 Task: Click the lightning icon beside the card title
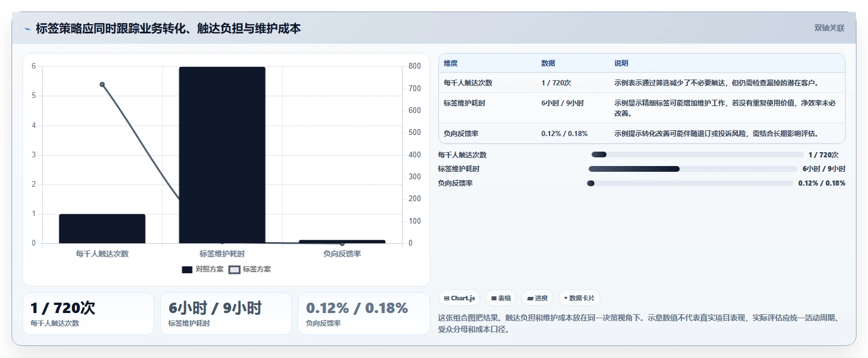(x=27, y=29)
